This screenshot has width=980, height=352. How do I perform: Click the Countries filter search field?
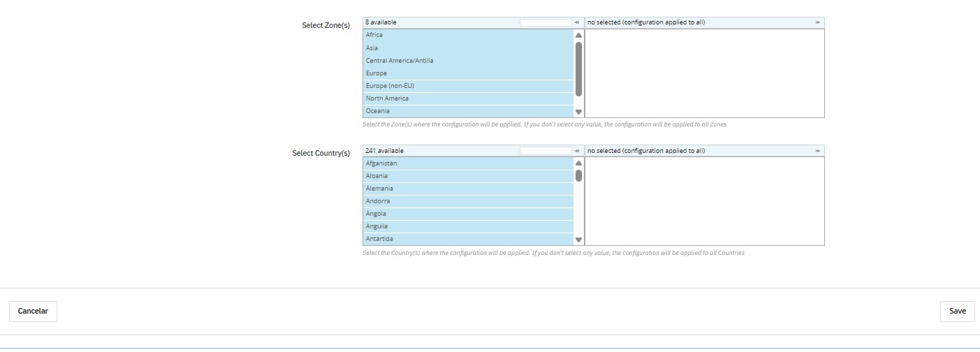545,151
